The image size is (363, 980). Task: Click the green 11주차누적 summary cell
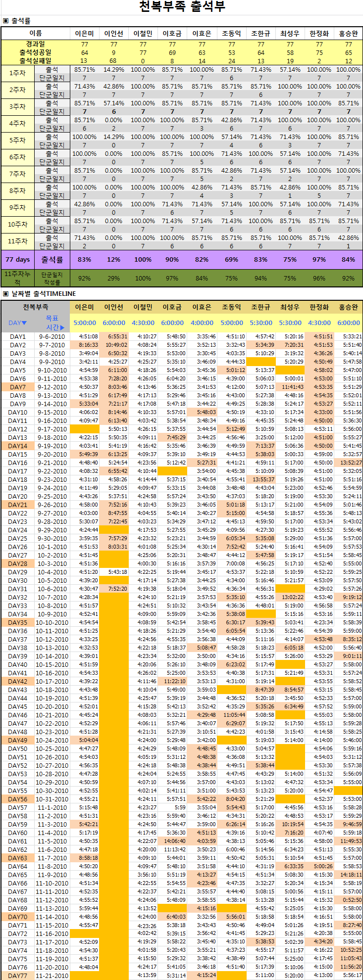[18, 278]
